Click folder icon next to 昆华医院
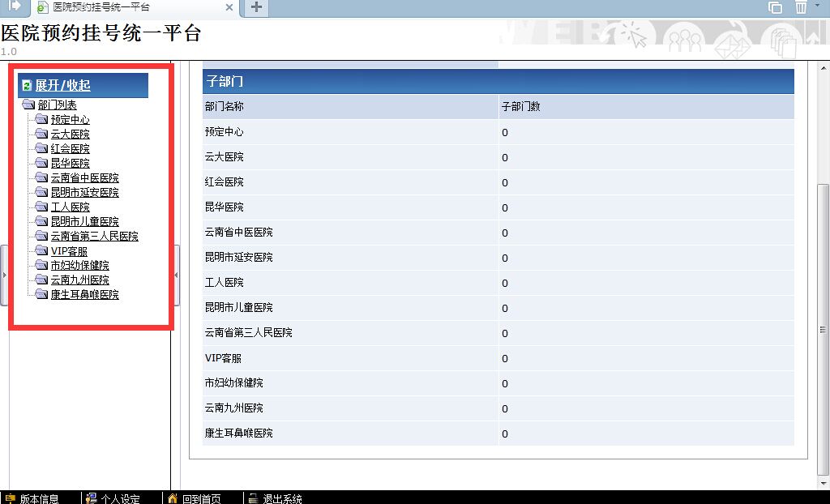 (x=42, y=163)
